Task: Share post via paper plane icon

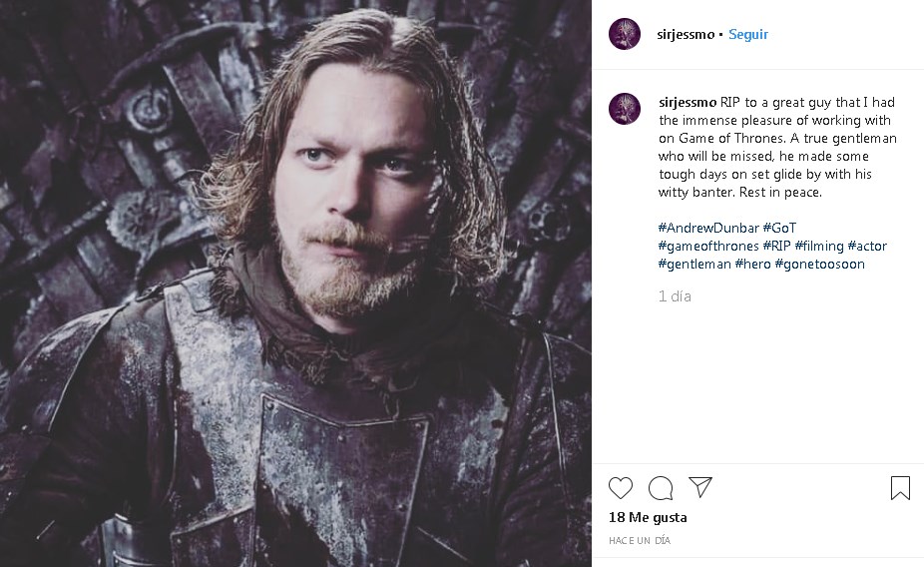Action: [x=700, y=486]
